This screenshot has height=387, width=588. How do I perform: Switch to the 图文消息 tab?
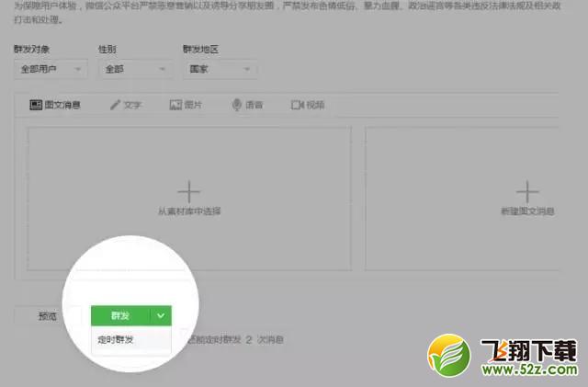point(55,105)
